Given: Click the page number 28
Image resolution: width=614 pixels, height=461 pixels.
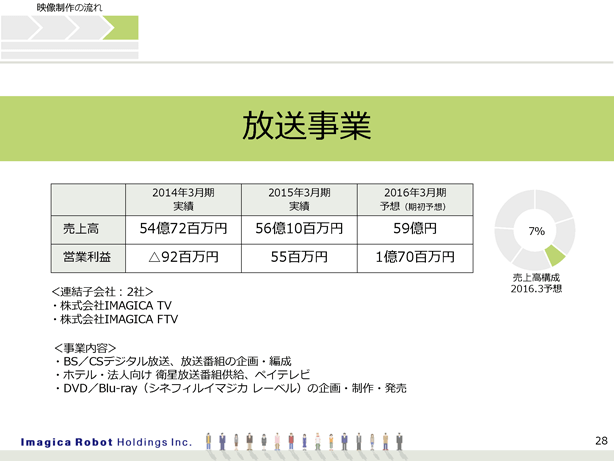Looking at the screenshot, I should 601,441.
